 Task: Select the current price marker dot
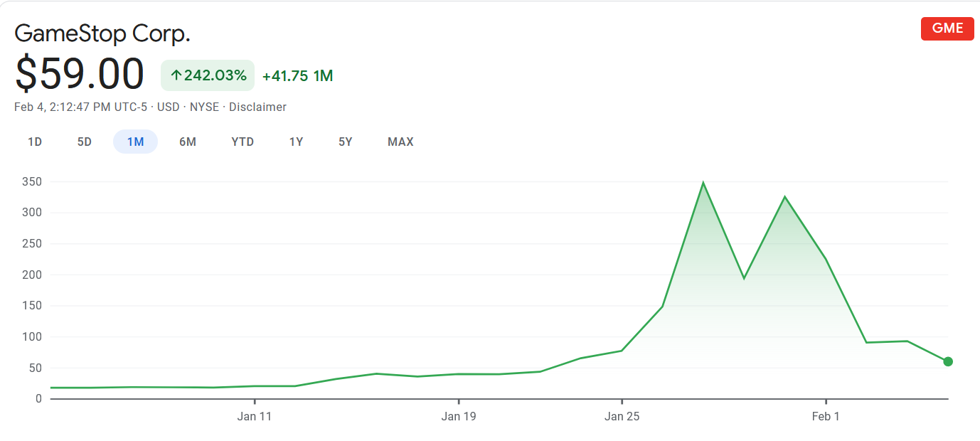click(x=947, y=361)
